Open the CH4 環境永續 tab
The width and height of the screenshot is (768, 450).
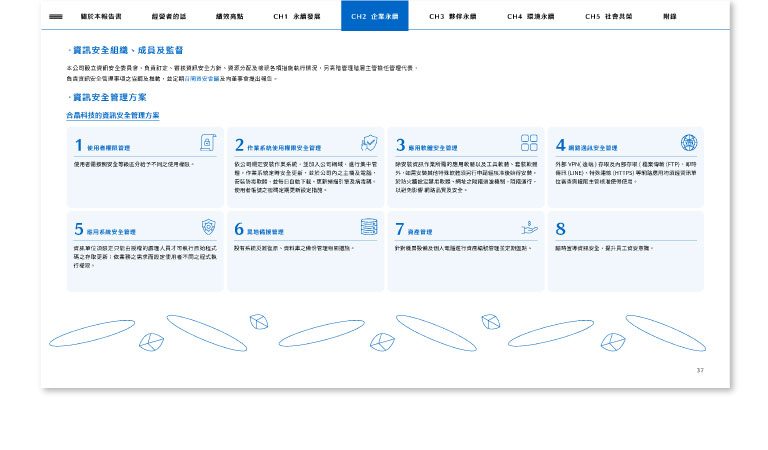coord(530,17)
